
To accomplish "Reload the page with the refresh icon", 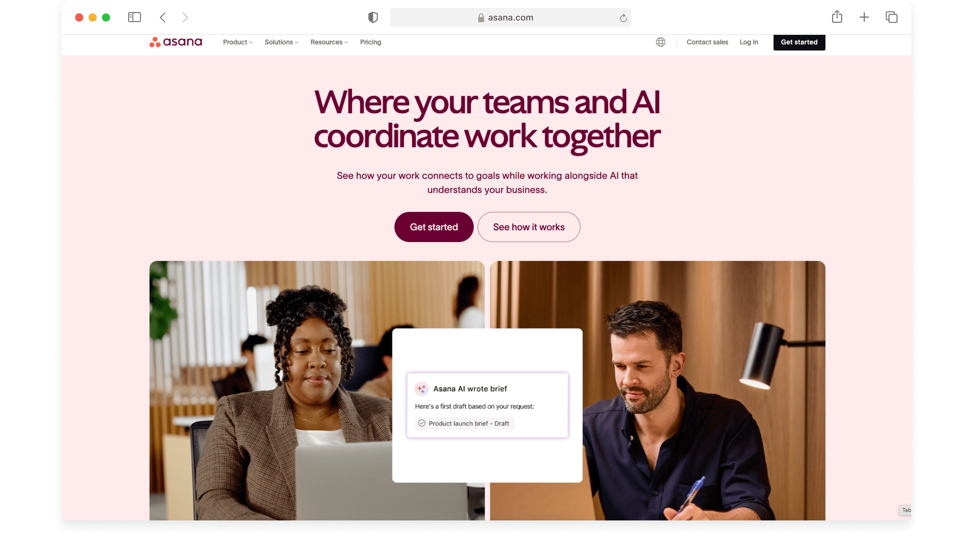I will 623,18.
